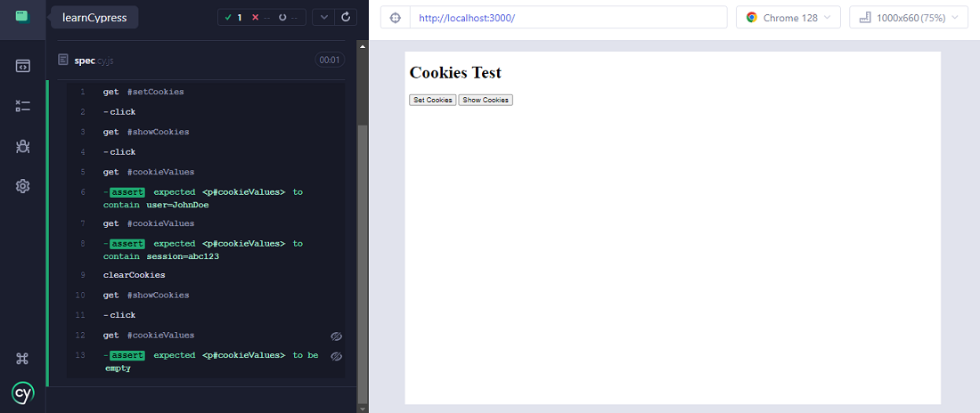Select command 2 click step

click(206, 112)
